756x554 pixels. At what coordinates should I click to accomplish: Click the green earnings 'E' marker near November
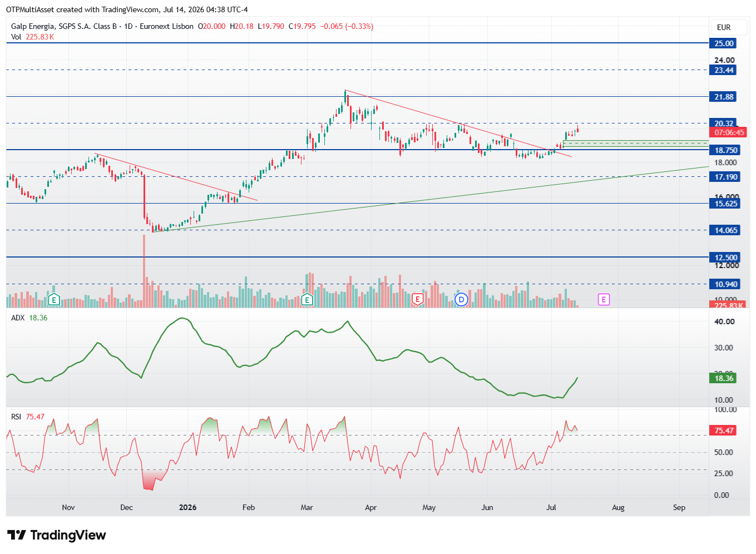(54, 300)
